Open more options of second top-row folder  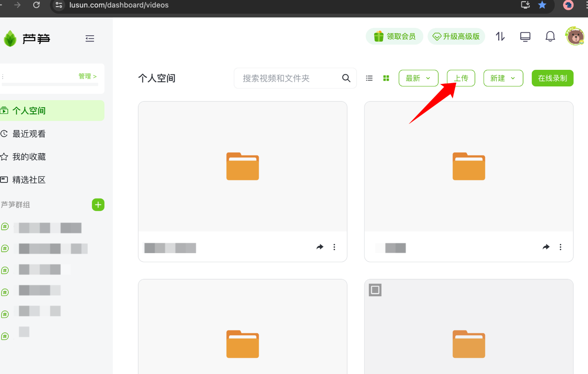[561, 247]
